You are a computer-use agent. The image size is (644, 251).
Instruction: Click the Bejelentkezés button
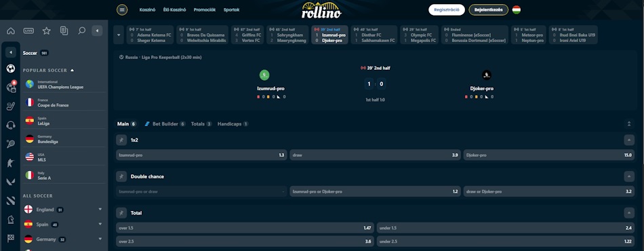(488, 10)
